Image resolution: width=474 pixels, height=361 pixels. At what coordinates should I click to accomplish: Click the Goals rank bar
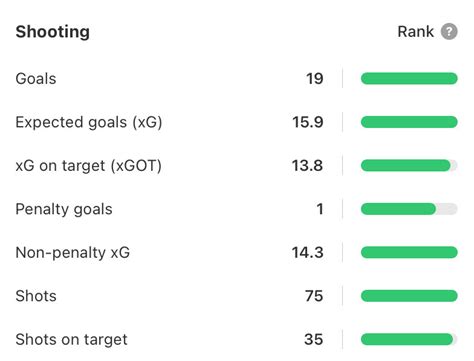(x=409, y=79)
